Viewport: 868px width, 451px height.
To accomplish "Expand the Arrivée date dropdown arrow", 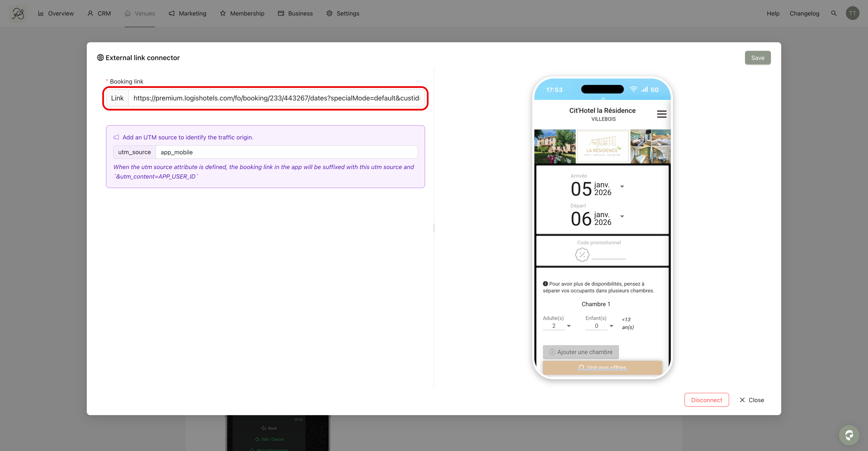I will pyautogui.click(x=622, y=186).
